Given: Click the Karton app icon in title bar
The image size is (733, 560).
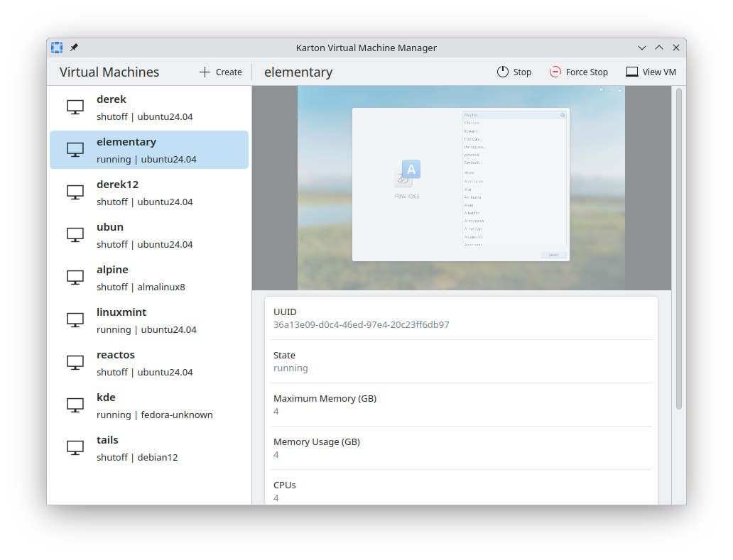Looking at the screenshot, I should pyautogui.click(x=57, y=48).
